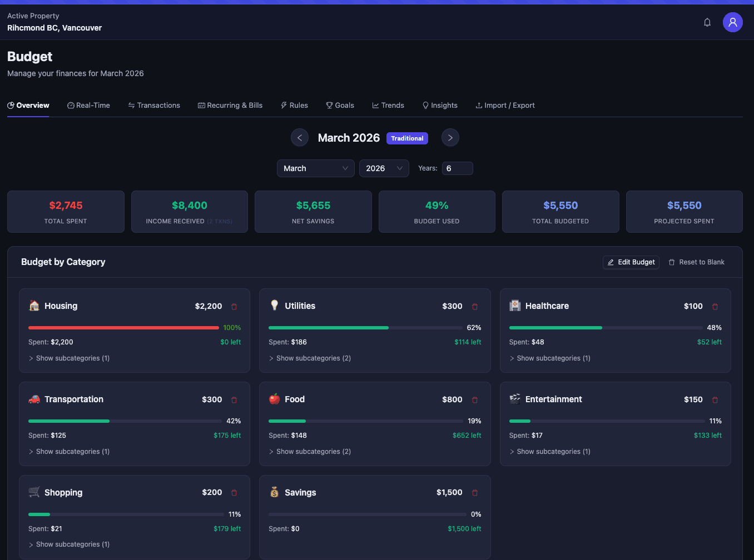Expand Housing subcategories
754x560 pixels.
click(x=69, y=358)
